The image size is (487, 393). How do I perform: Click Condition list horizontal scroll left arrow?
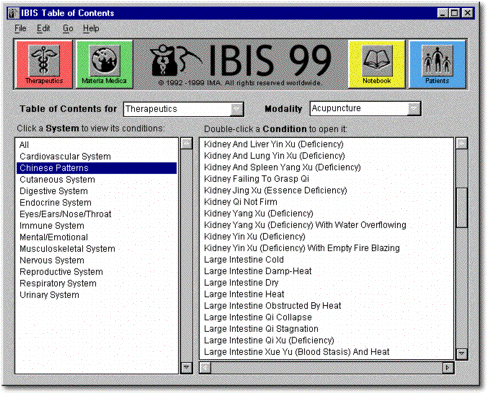pos(205,368)
